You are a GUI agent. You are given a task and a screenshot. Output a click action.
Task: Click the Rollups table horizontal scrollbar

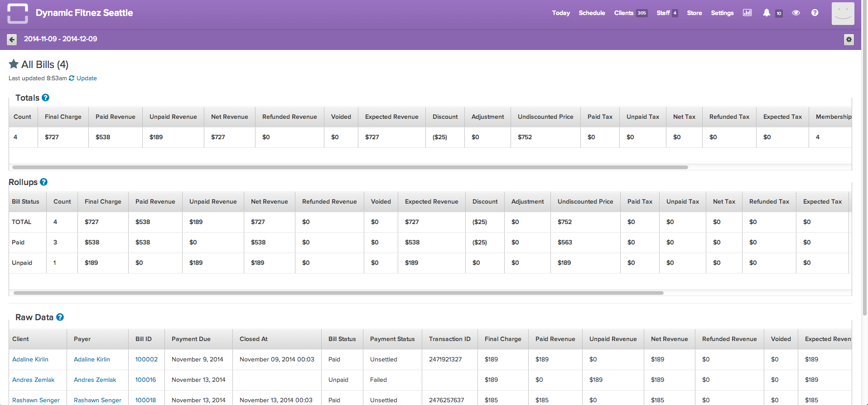click(x=338, y=293)
